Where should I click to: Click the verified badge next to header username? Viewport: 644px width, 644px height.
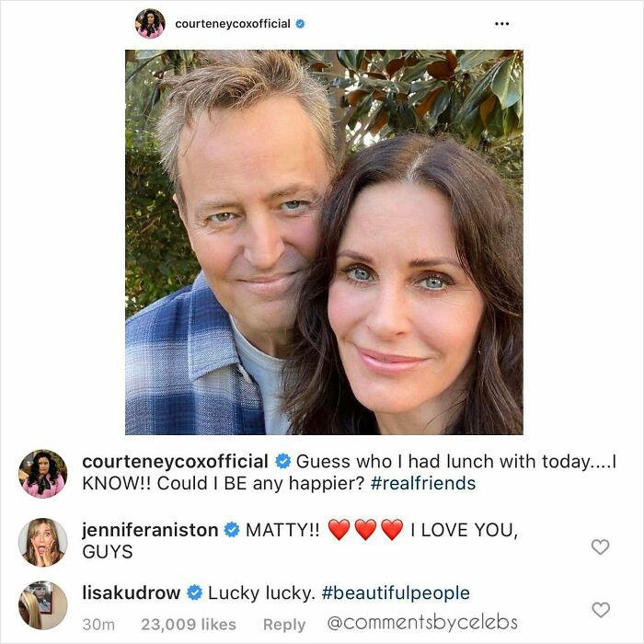[300, 24]
